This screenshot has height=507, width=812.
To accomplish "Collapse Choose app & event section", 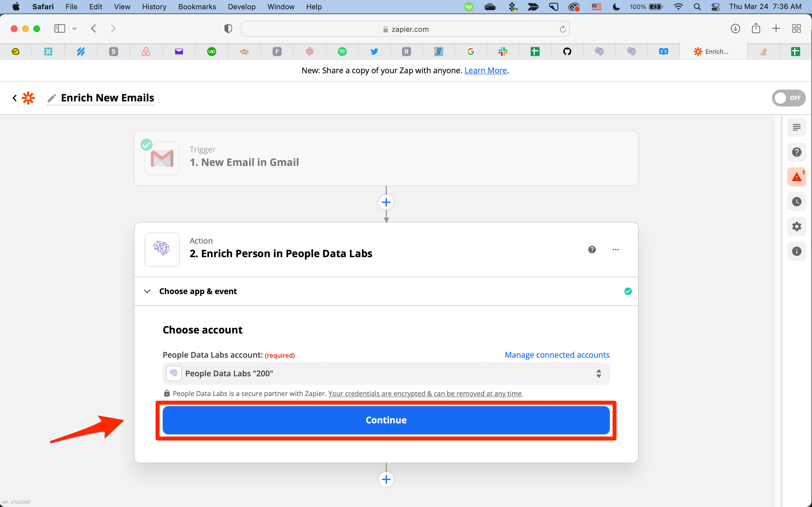I will pos(147,291).
